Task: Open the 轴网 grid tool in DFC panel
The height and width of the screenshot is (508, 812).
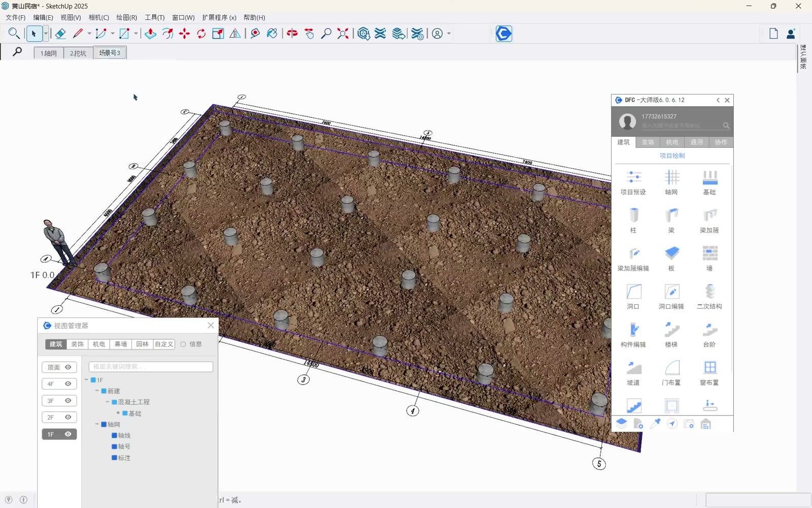Action: (671, 182)
